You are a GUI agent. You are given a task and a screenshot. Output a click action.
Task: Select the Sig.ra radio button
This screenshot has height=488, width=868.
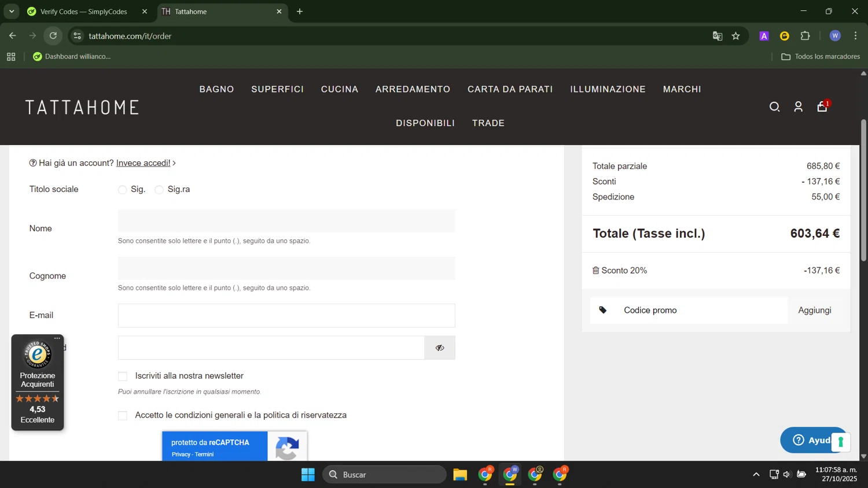159,190
